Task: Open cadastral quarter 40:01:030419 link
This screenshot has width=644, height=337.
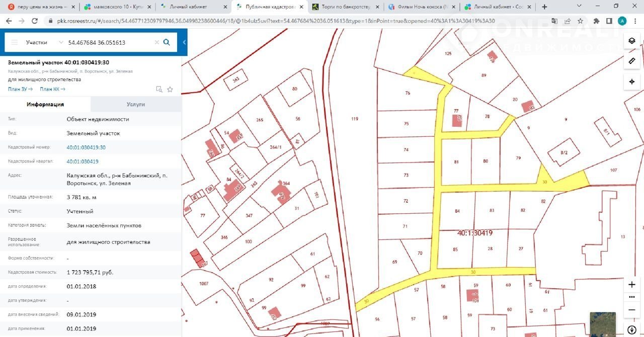Action: click(x=83, y=161)
